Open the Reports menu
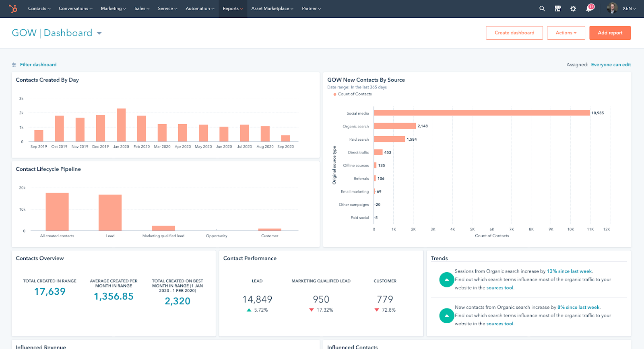Viewport: 644px width, 349px height. [233, 8]
